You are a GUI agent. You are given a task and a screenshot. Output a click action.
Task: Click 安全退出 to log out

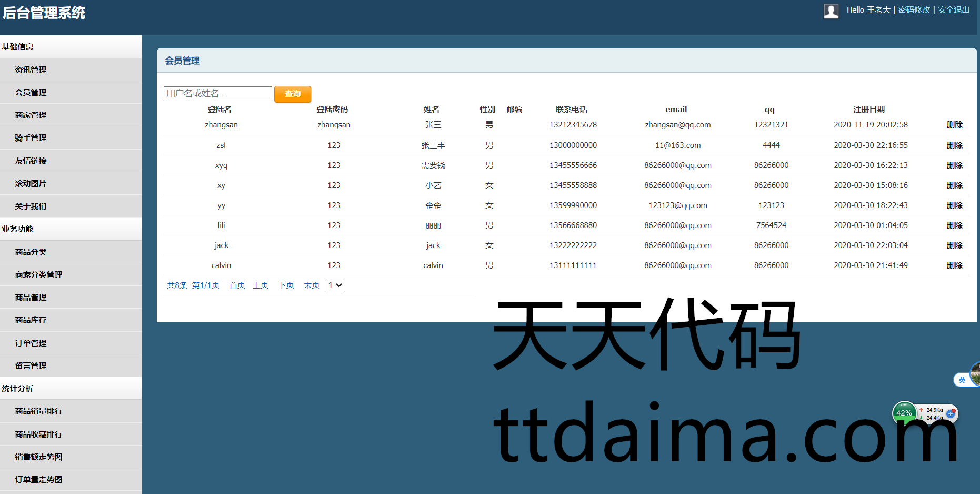pyautogui.click(x=953, y=10)
